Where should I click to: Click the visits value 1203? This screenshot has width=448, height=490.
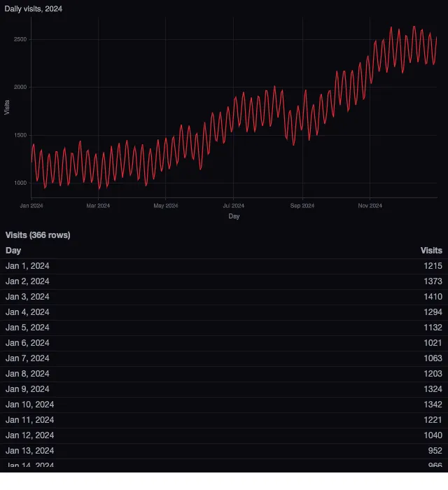pos(433,373)
